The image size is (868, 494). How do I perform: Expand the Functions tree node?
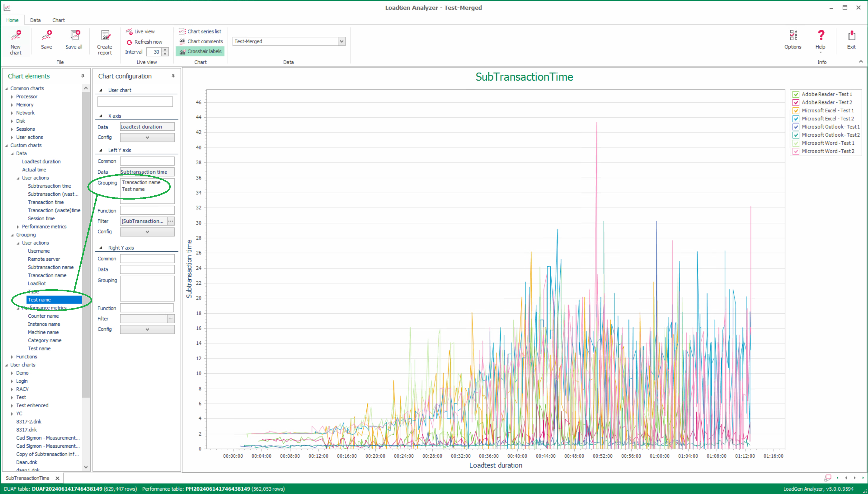(x=12, y=357)
